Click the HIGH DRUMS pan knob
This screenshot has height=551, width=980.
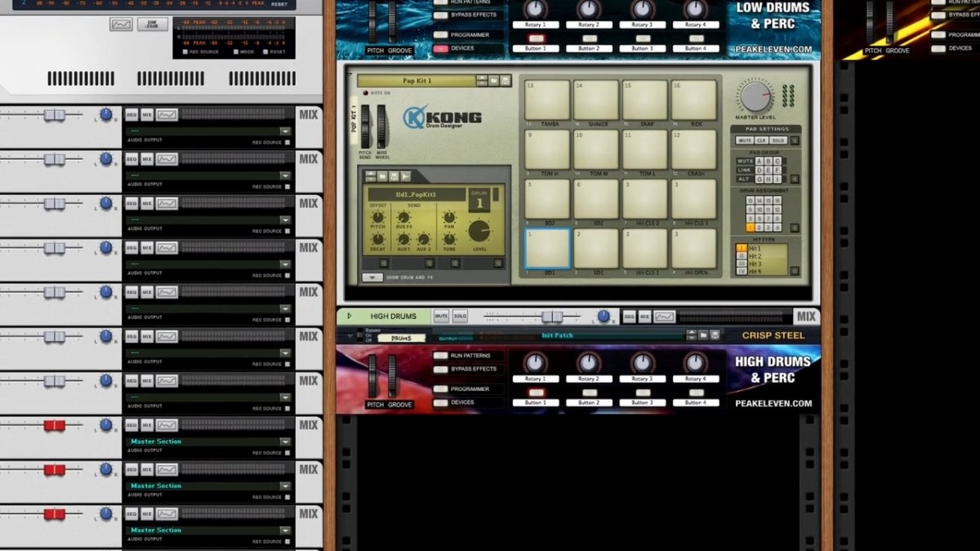603,316
